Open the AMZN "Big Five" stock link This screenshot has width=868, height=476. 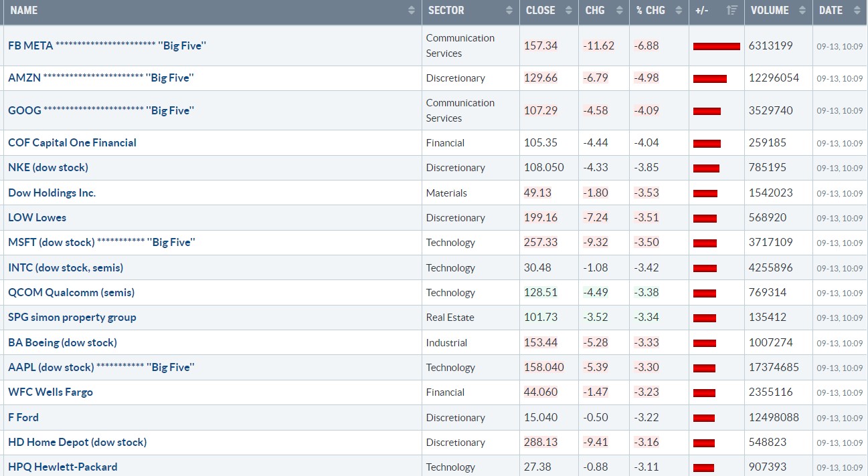pyautogui.click(x=101, y=78)
